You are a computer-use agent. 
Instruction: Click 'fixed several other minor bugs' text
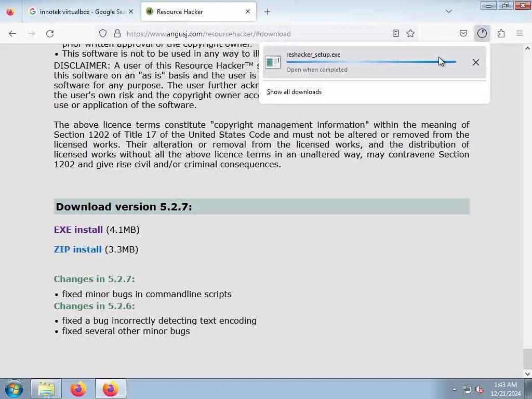126,331
